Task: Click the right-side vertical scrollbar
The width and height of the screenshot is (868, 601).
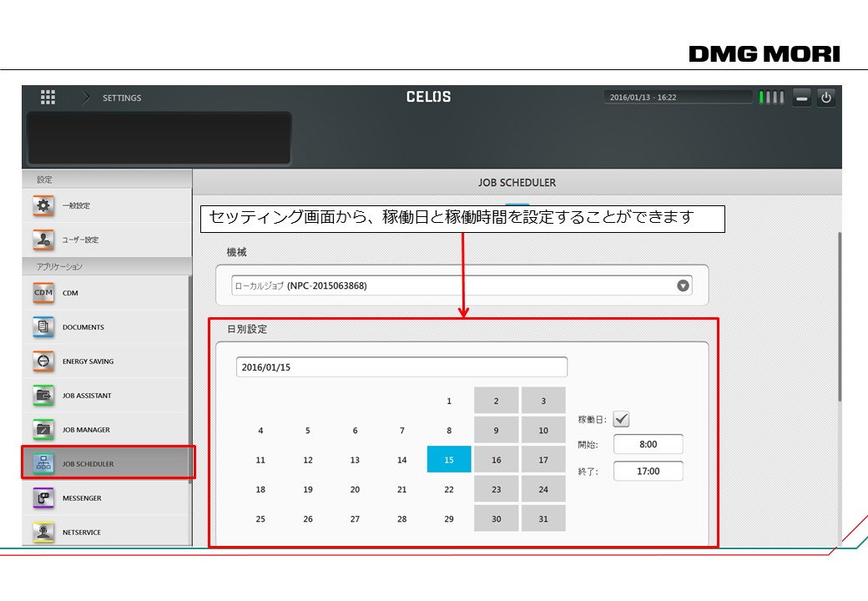Action: point(838,317)
